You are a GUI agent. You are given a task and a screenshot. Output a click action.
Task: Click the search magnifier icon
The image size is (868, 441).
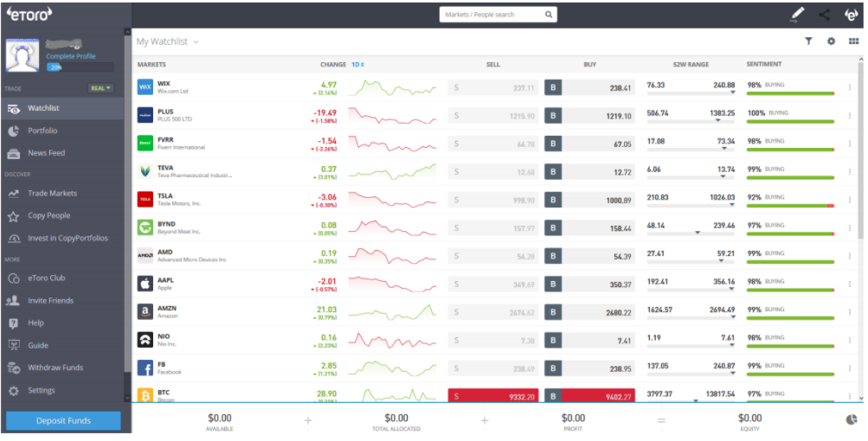[548, 15]
